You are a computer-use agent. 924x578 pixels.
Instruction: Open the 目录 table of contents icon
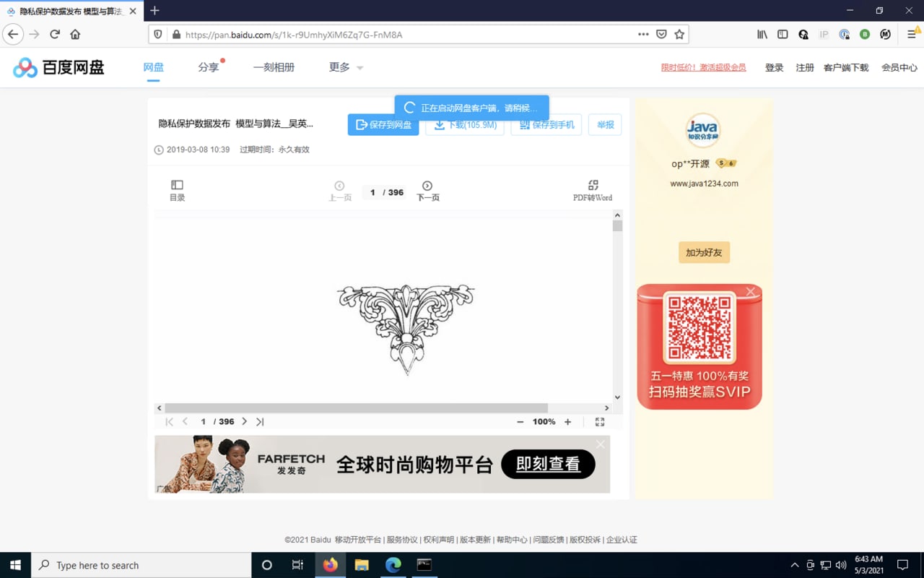click(177, 185)
